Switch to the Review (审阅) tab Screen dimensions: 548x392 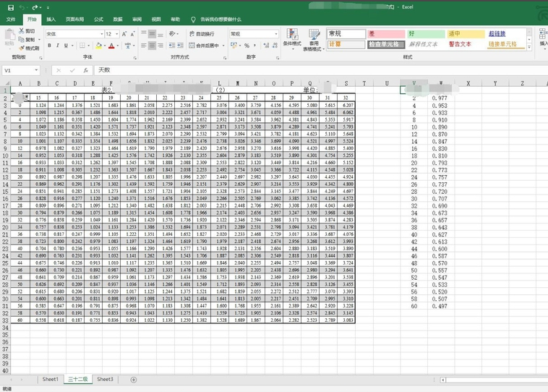(x=137, y=20)
